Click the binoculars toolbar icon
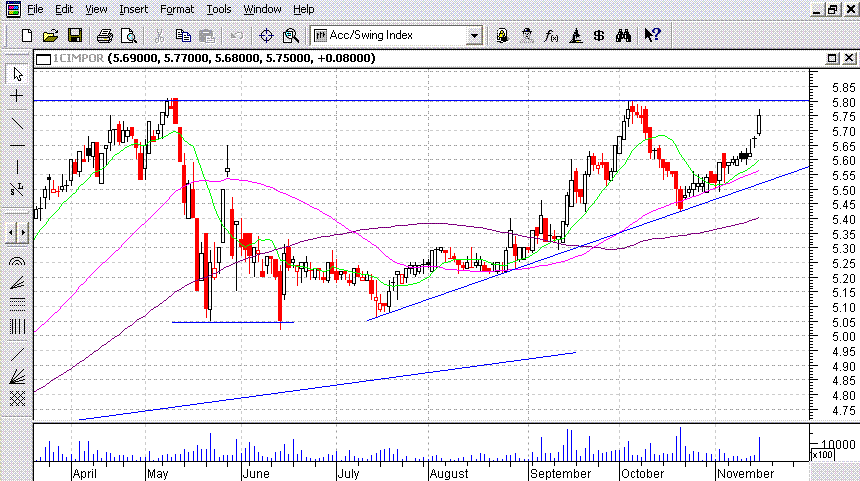The image size is (860, 481). coord(623,36)
